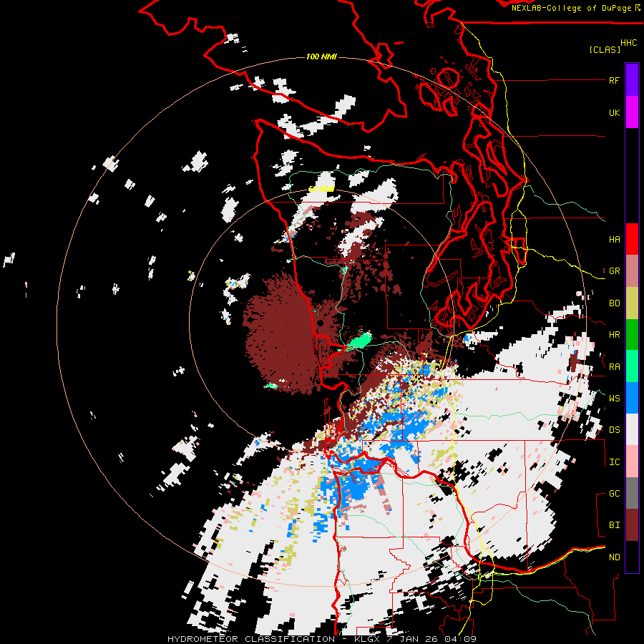Click the HA legend label

pos(614,240)
